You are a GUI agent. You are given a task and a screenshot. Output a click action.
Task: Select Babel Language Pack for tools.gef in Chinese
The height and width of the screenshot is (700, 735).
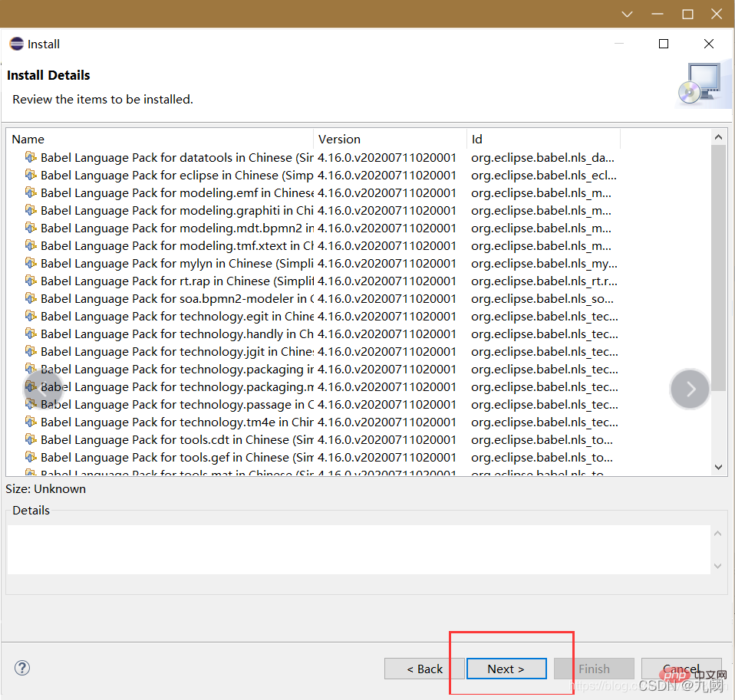(x=176, y=458)
